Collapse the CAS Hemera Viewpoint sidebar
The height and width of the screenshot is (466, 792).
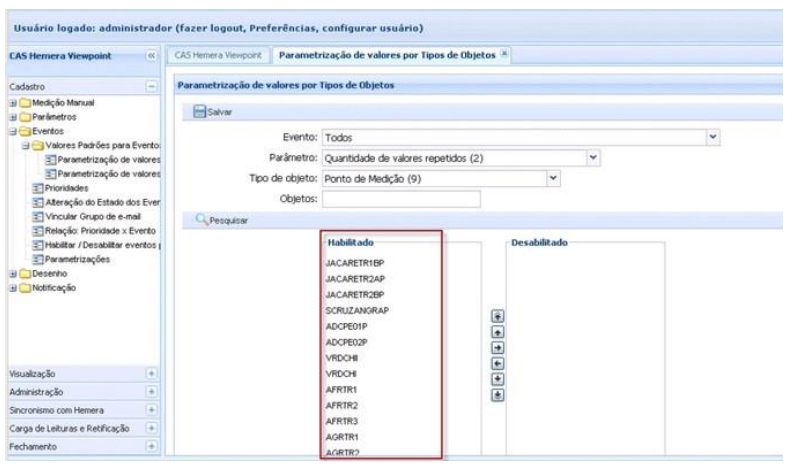coord(153,57)
